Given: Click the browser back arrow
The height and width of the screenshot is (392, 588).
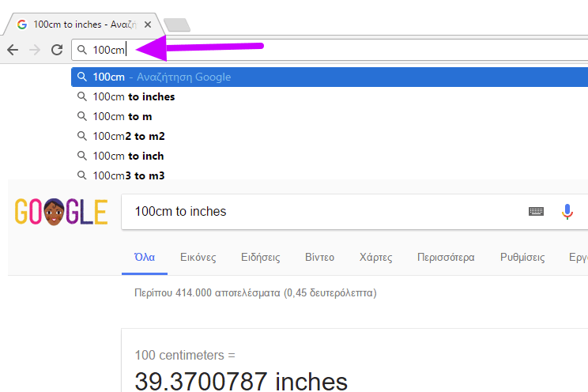Looking at the screenshot, I should [13, 50].
